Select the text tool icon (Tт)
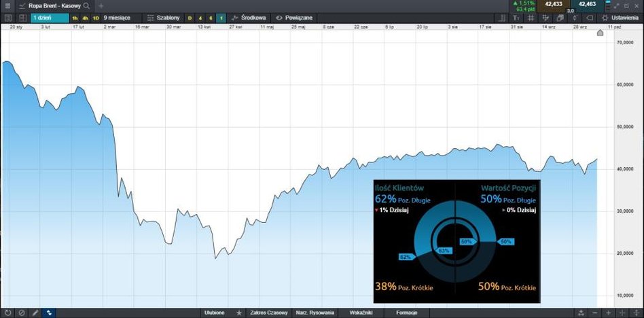Image resolution: width=644 pixels, height=318 pixels. 516,17
